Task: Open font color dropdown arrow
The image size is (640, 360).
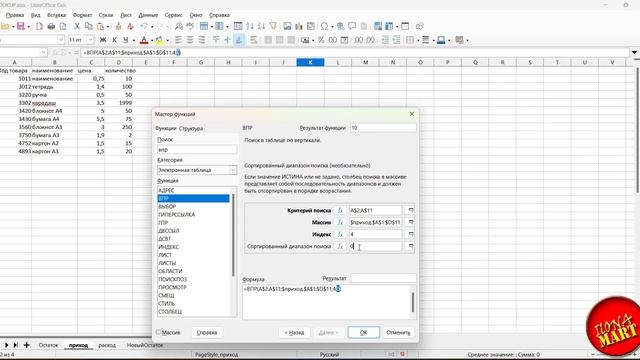Action: 152,40
